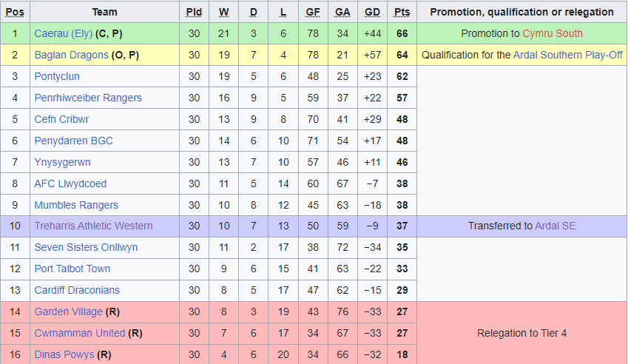628x364 pixels.
Task: Click the Dinas Powys link
Action: 64,355
